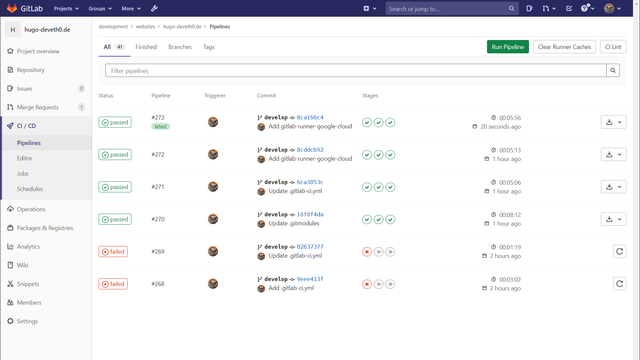640x360 pixels.
Task: Retry failed pipeline #268
Action: 619,284
